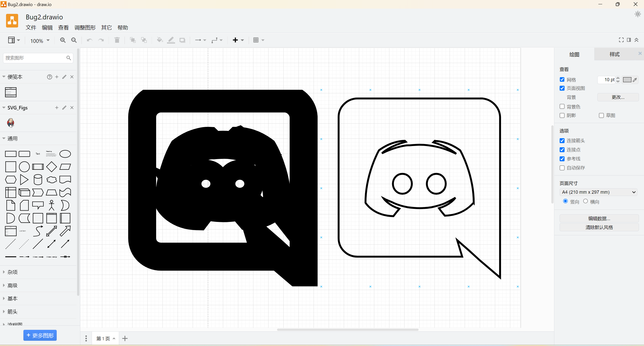Click the fill color bucket icon

tap(160, 40)
